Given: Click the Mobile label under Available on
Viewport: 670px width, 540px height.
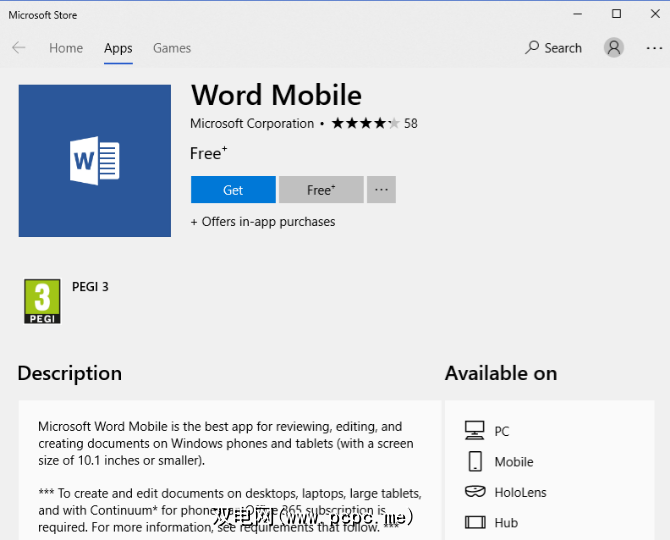Looking at the screenshot, I should (x=514, y=462).
